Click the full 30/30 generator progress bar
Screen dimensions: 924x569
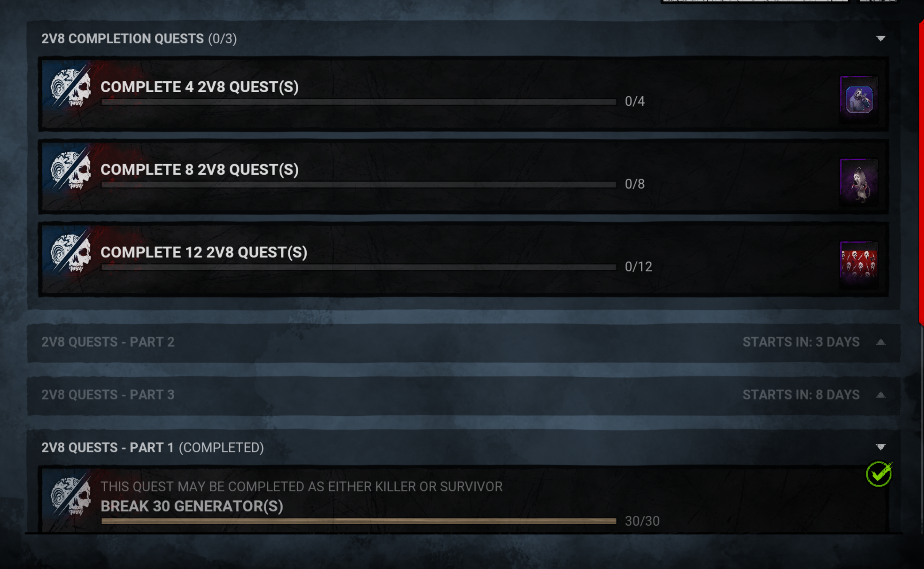tap(359, 521)
